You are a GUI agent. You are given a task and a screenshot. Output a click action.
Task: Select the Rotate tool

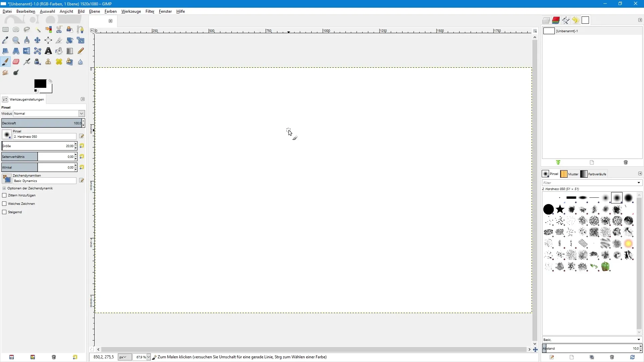coord(70,40)
